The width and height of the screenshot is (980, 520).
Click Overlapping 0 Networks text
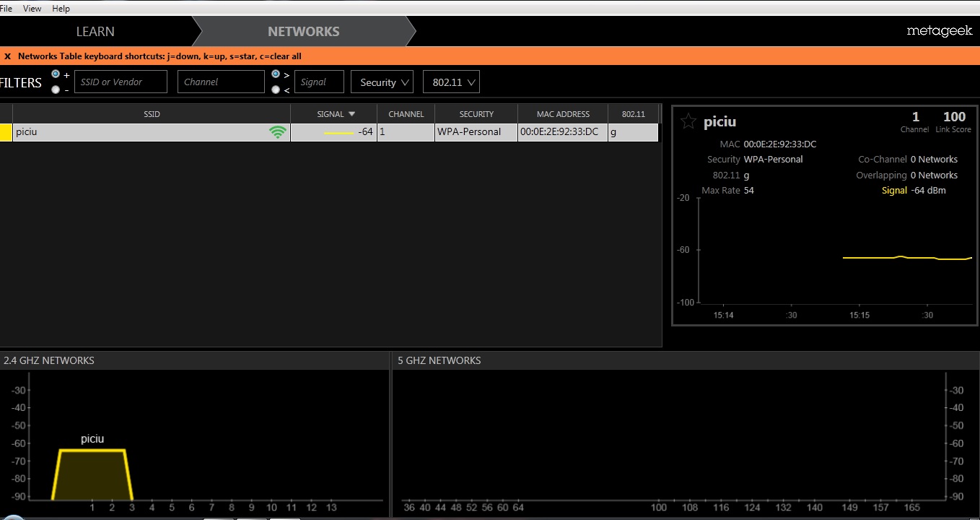(x=907, y=175)
